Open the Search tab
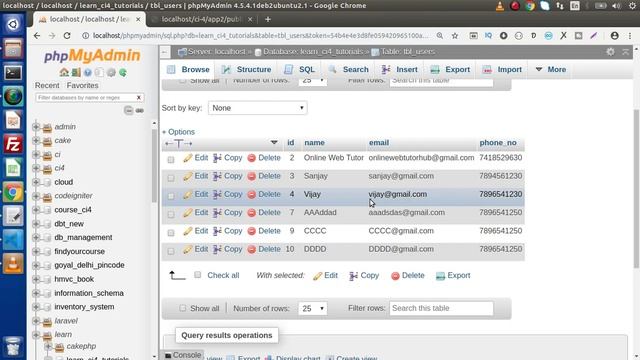This screenshot has width=640, height=360. [x=348, y=69]
